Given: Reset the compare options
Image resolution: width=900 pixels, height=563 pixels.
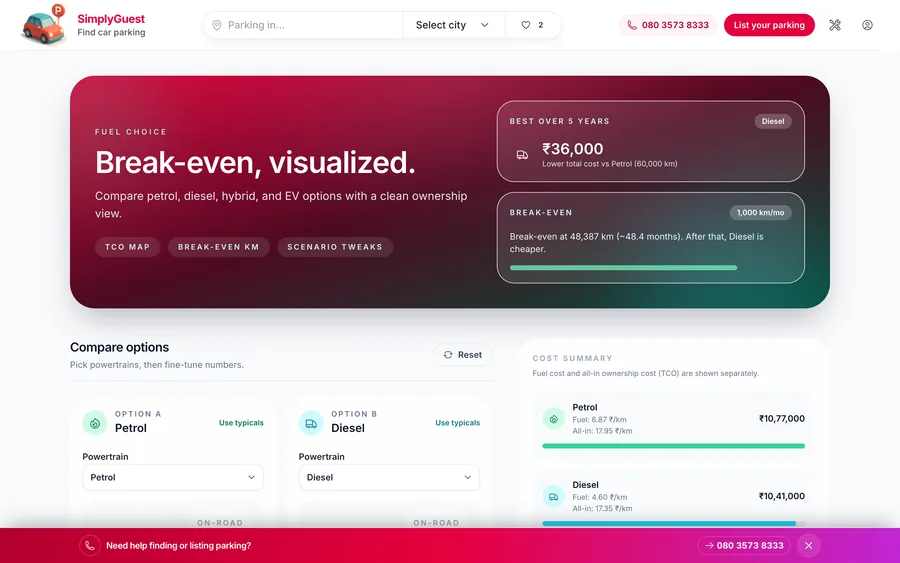Looking at the screenshot, I should click(462, 355).
